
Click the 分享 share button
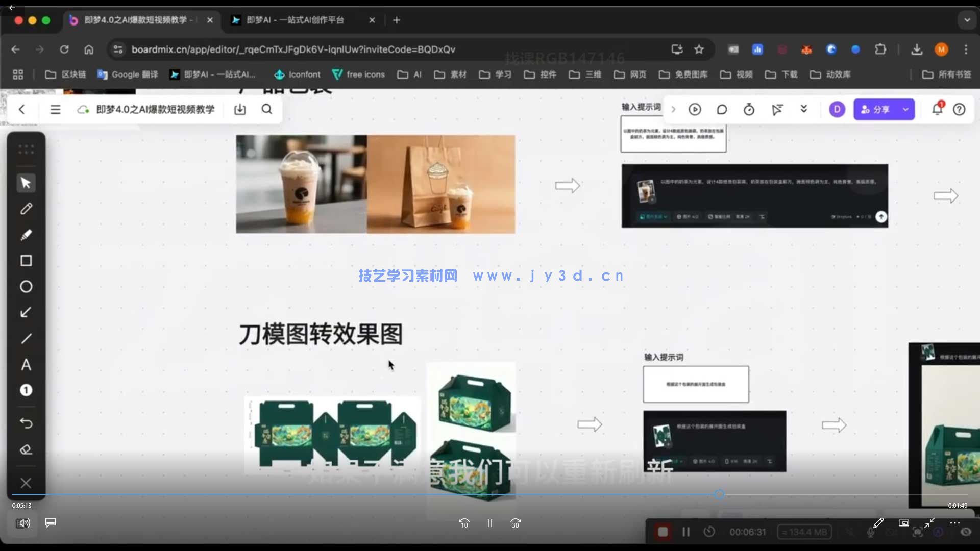click(x=882, y=109)
